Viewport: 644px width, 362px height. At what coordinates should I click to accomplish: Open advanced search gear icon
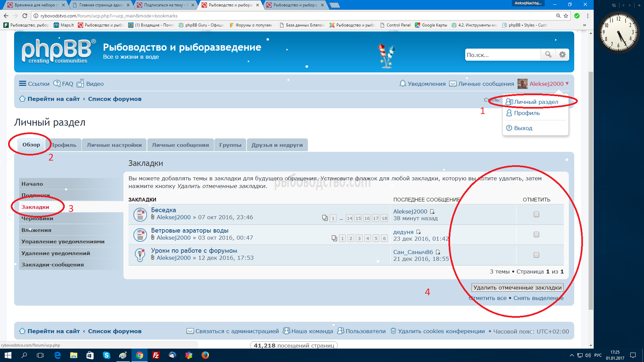(x=562, y=55)
